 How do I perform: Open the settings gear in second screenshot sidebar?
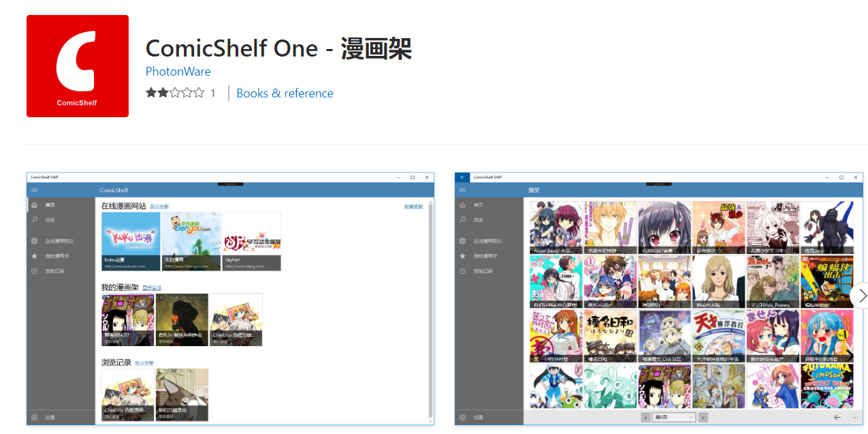point(462,417)
